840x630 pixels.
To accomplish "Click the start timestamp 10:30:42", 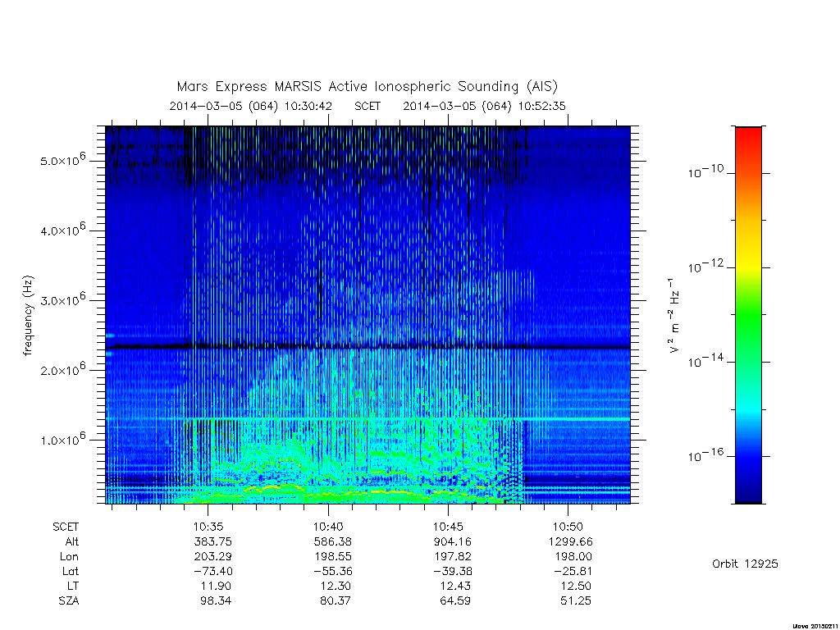I will [308, 106].
